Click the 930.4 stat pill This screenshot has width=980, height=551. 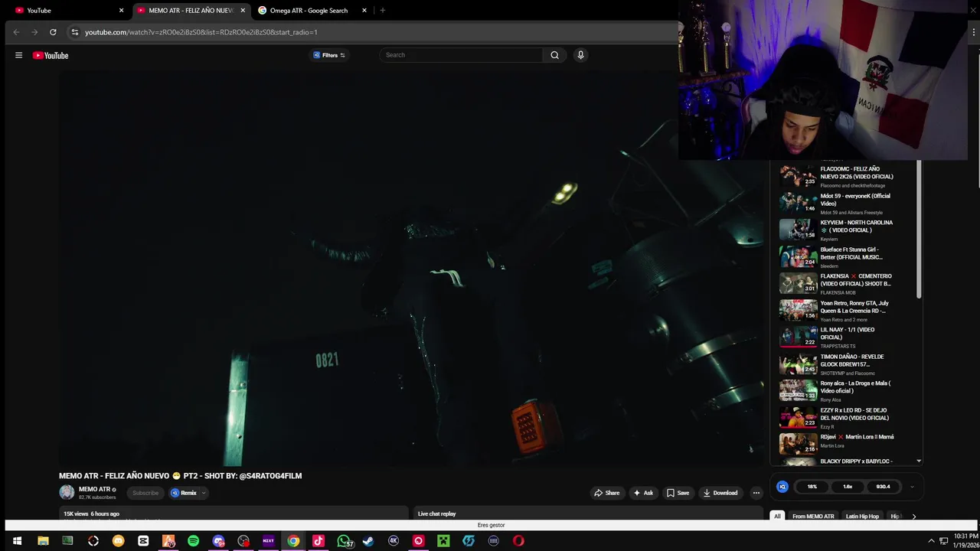pyautogui.click(x=883, y=487)
